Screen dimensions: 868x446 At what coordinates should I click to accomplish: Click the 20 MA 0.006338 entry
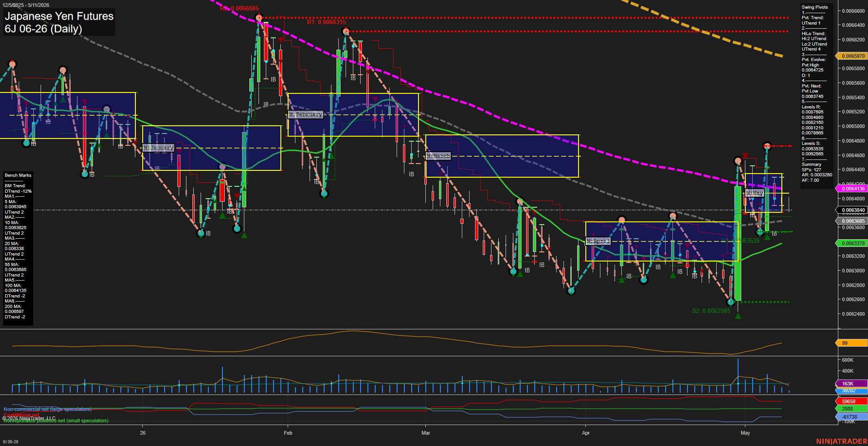point(15,246)
